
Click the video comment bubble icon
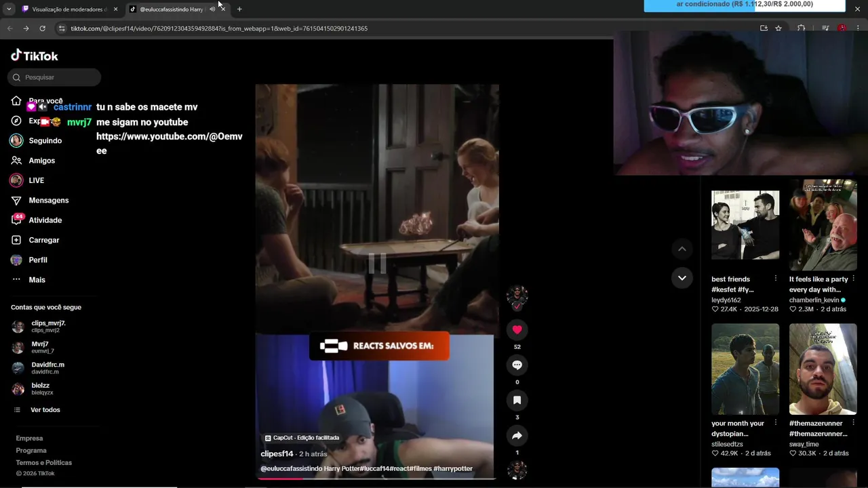tap(517, 365)
